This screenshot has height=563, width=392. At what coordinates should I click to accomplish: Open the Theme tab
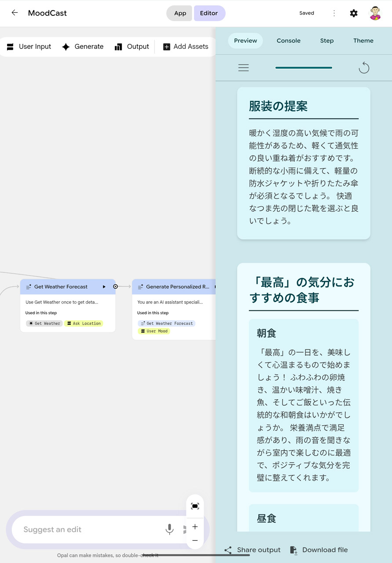pyautogui.click(x=363, y=40)
